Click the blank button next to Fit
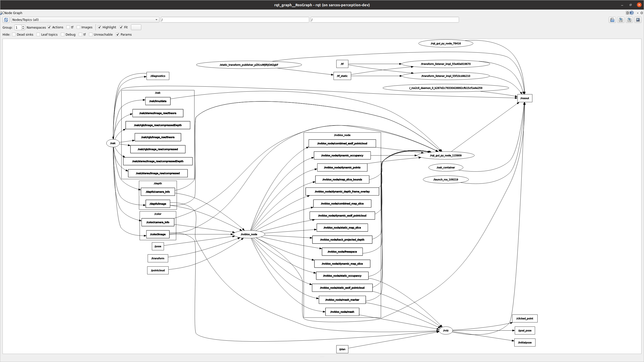Viewport: 644px width, 362px height. (x=136, y=27)
